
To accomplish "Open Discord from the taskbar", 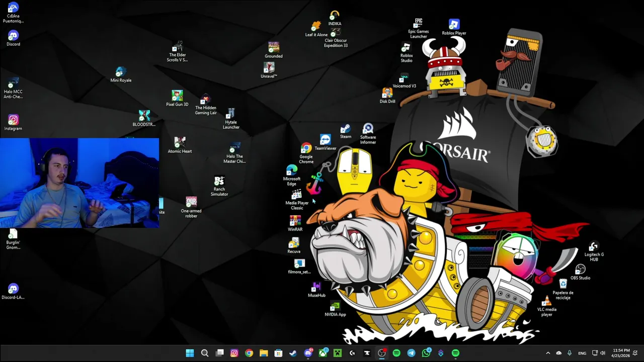I will point(308,353).
